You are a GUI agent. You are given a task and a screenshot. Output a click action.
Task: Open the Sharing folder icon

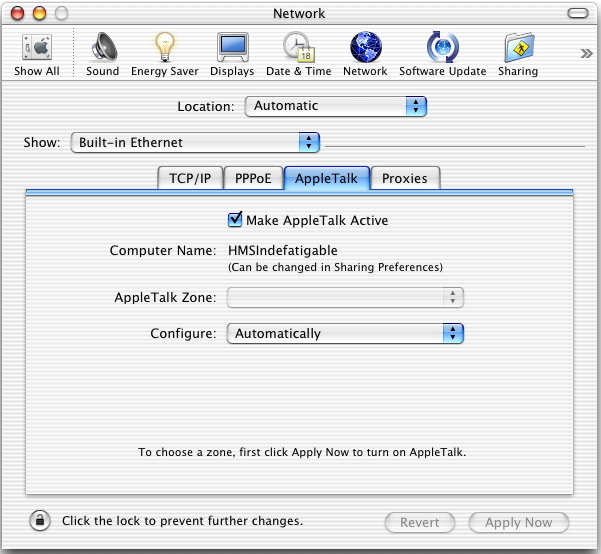[519, 48]
